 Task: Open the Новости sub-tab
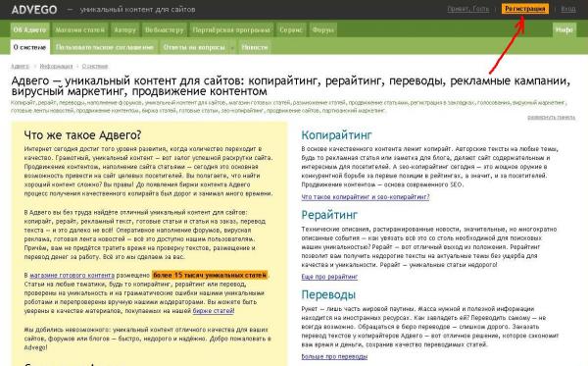(x=255, y=47)
